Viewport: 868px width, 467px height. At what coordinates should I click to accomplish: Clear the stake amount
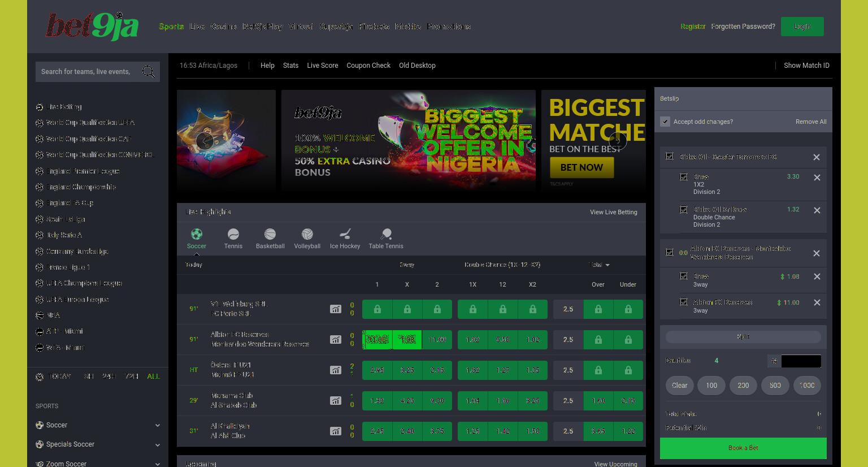[680, 386]
